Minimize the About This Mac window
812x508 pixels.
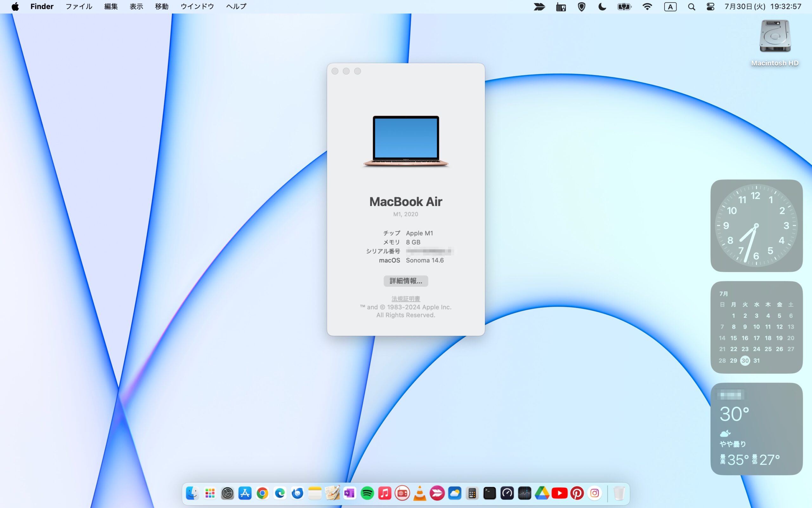point(346,71)
